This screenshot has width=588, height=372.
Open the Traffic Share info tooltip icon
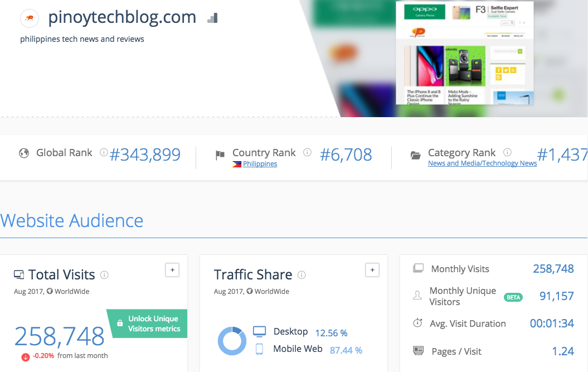(x=302, y=275)
